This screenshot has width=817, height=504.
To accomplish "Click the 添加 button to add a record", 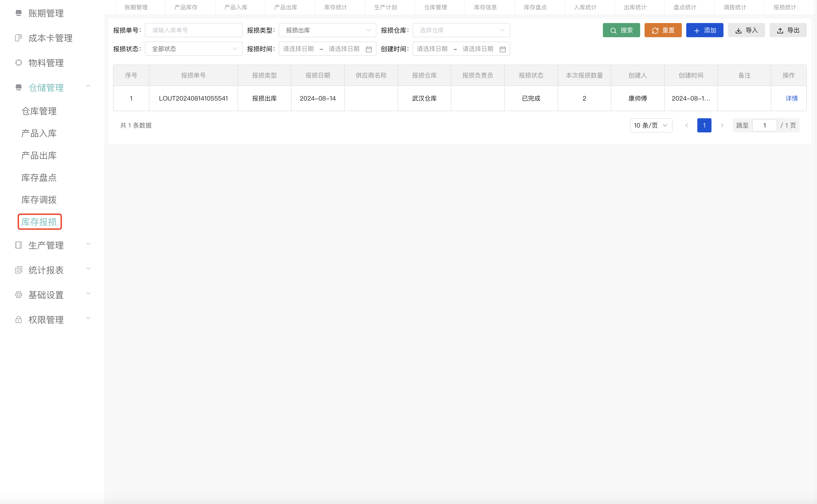I will [x=705, y=30].
